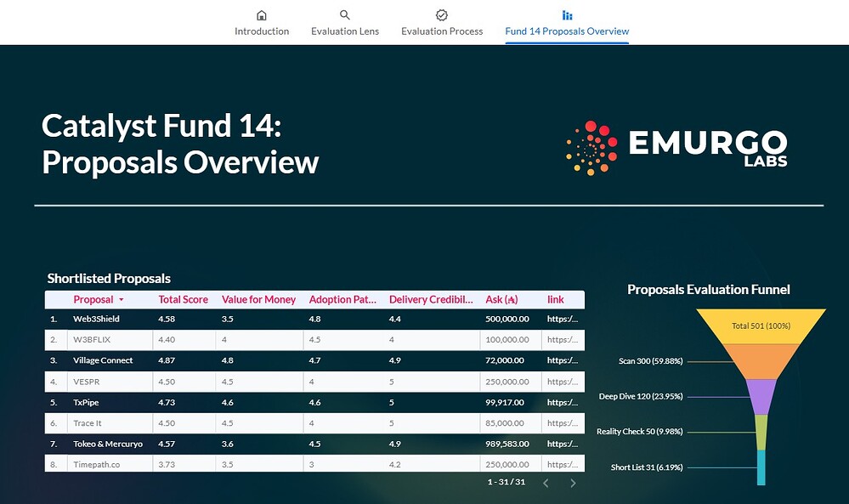Click Web3Shield ask 500,000.00
The height and width of the screenshot is (504, 849).
pyautogui.click(x=507, y=319)
